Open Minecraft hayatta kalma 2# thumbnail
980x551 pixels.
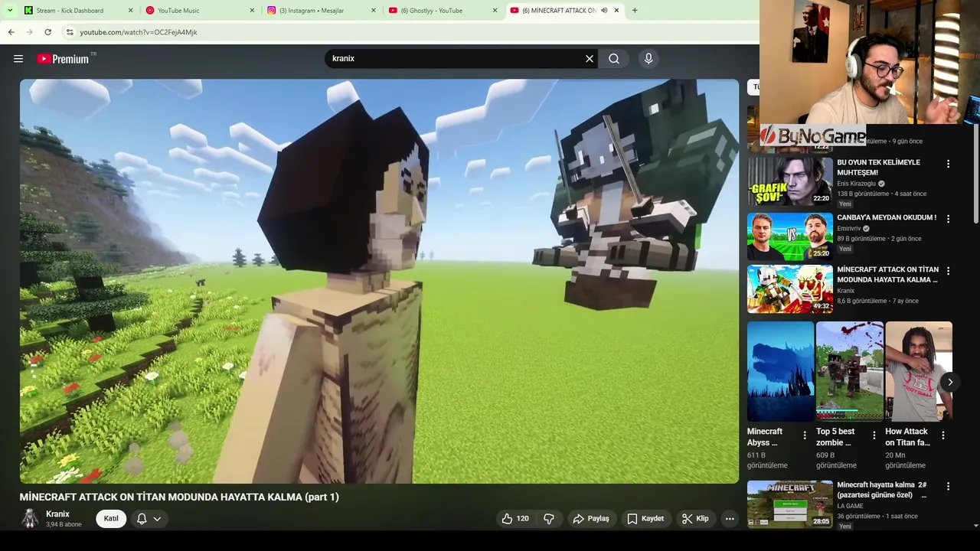790,504
